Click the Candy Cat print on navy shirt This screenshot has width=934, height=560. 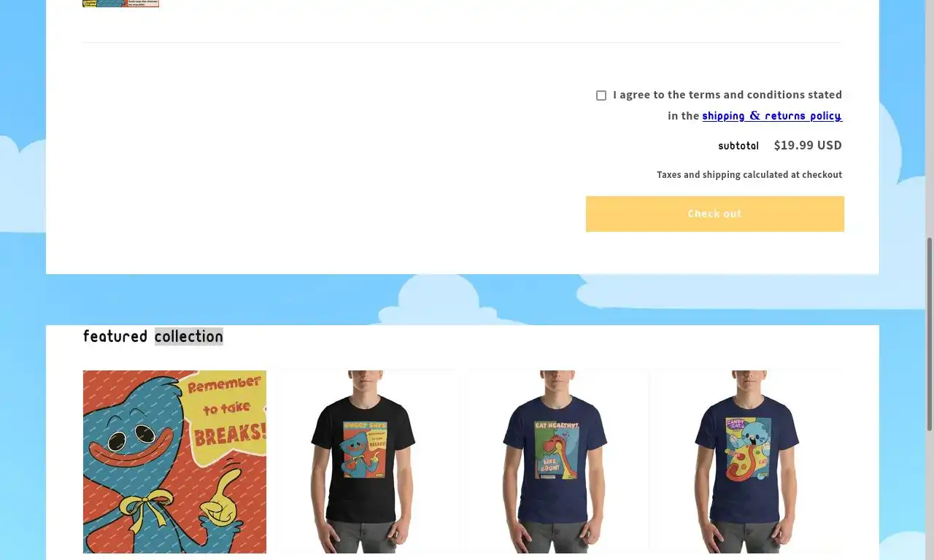coord(747,448)
